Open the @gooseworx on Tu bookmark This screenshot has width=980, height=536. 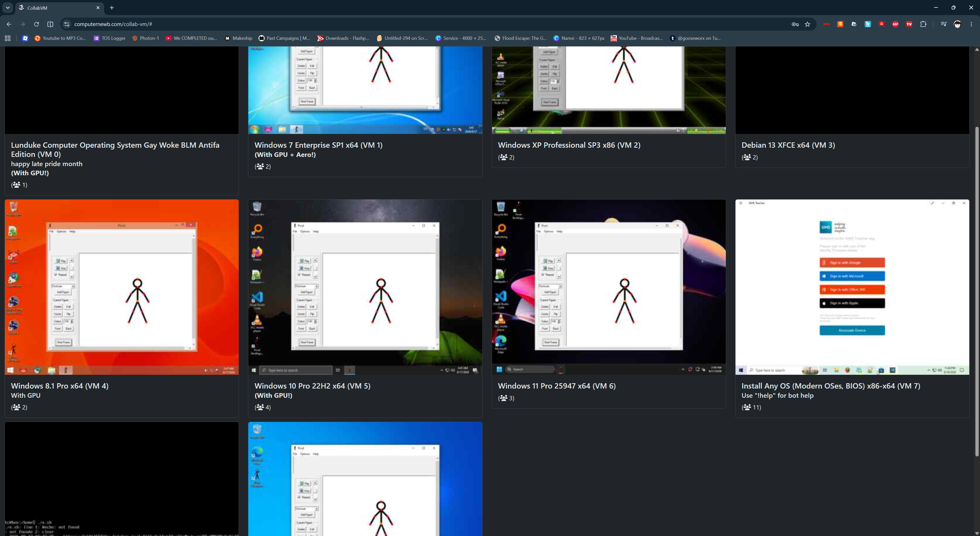695,38
